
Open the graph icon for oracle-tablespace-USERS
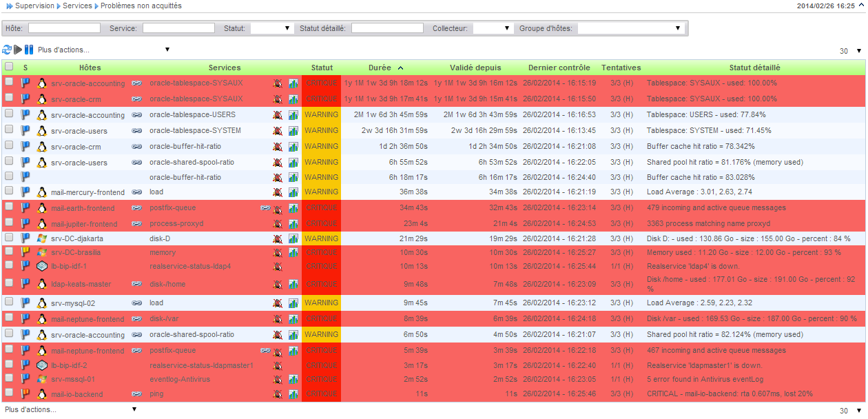pyautogui.click(x=293, y=115)
